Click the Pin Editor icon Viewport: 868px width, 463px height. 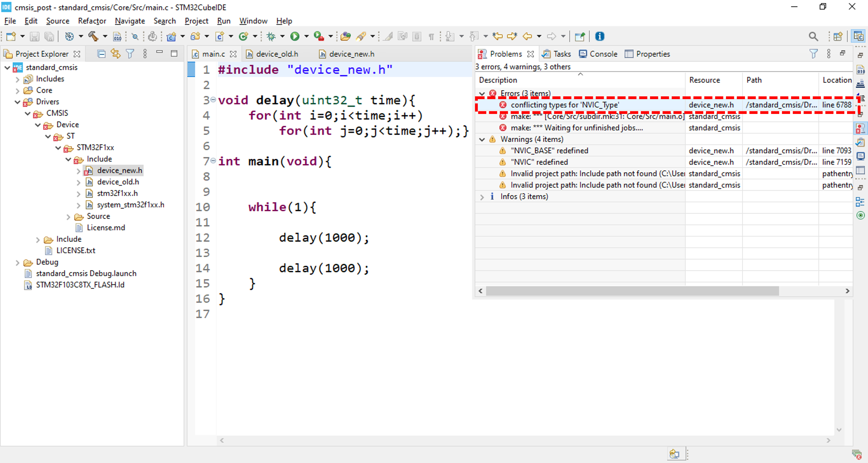point(580,36)
